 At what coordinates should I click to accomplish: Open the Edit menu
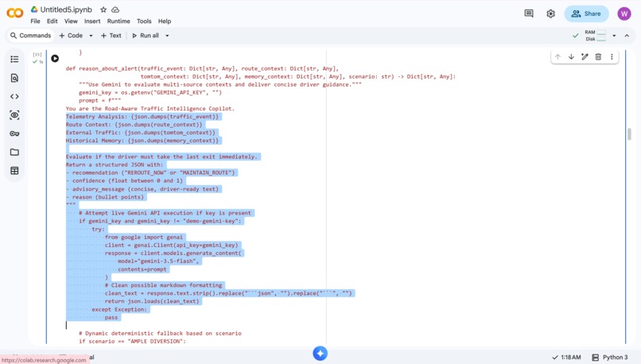52,21
